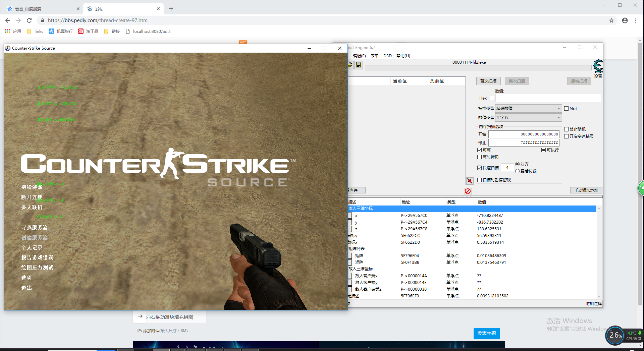Image resolution: width=644 pixels, height=351 pixels.
Task: Open a new browser tab
Action: tap(171, 9)
